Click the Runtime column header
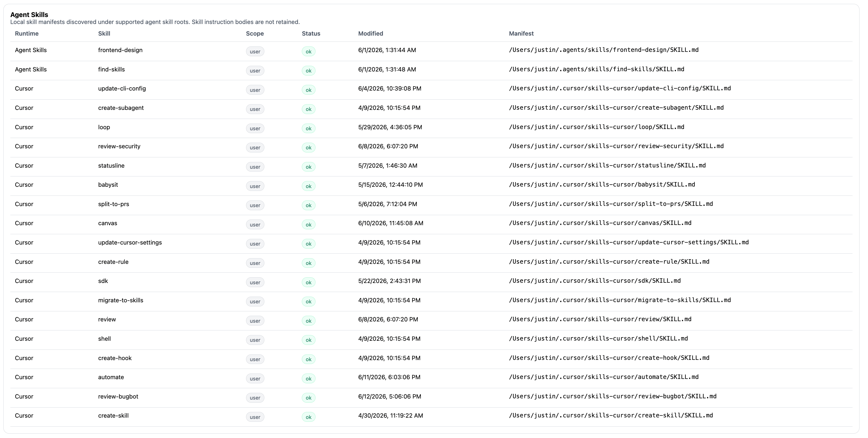The height and width of the screenshot is (438, 868). (27, 34)
